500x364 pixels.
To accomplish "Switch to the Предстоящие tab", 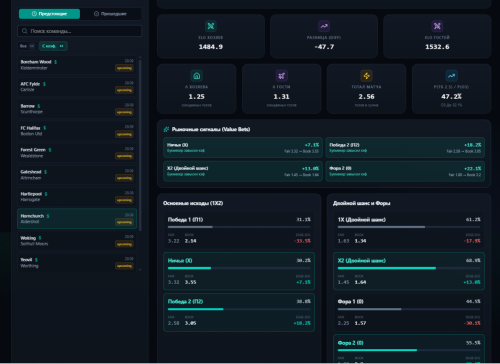I will [49, 14].
